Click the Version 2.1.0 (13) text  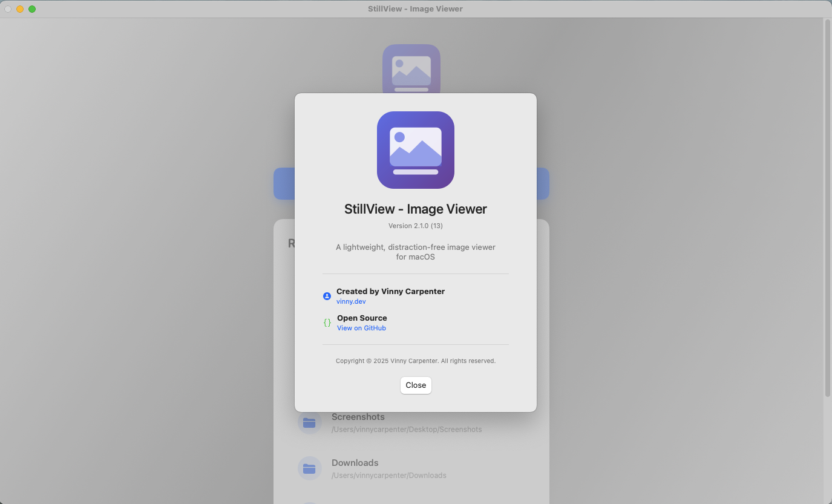coord(416,226)
